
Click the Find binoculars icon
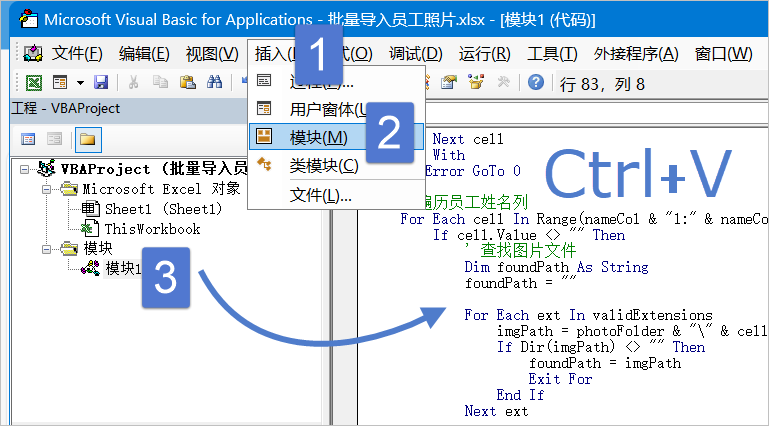213,83
